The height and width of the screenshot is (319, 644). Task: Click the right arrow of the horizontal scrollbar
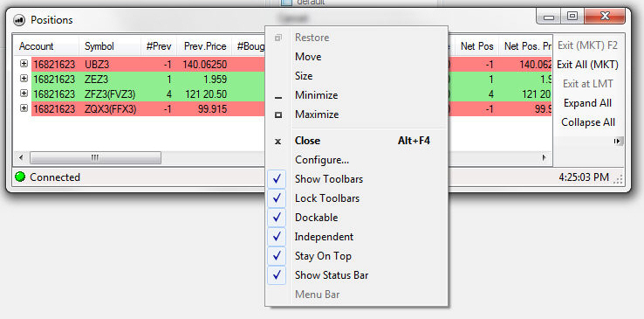pyautogui.click(x=545, y=157)
